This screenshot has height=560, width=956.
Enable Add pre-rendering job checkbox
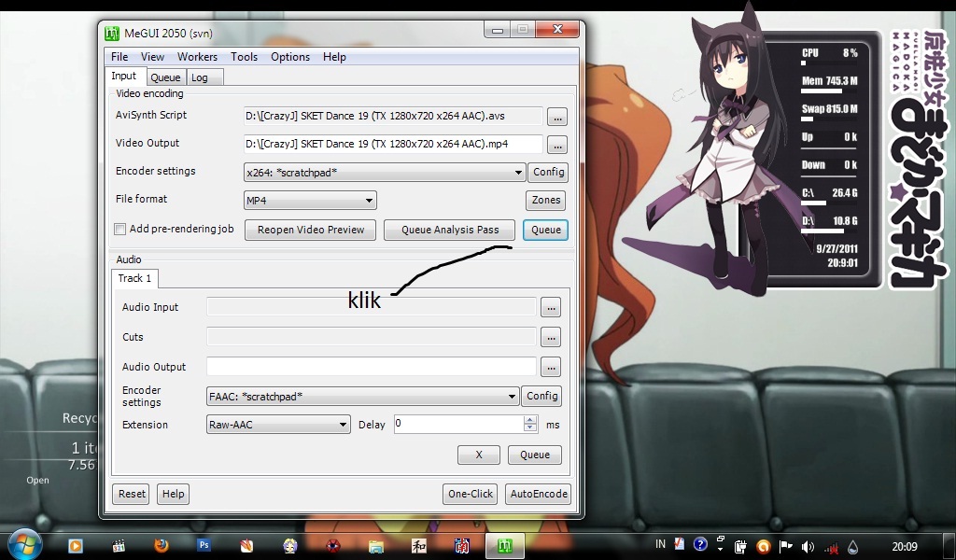[x=120, y=229]
